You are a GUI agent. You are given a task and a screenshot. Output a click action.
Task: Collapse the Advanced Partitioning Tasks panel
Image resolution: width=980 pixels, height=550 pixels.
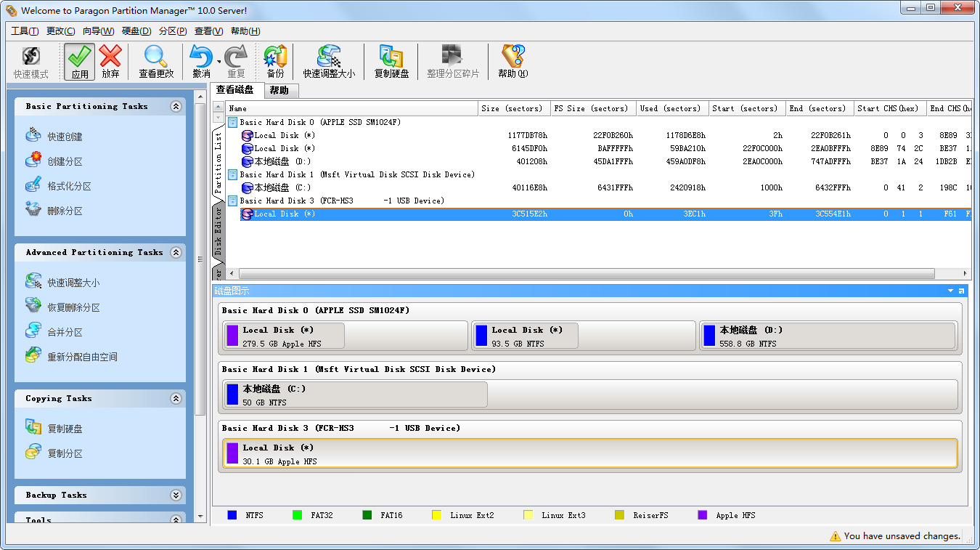(176, 252)
